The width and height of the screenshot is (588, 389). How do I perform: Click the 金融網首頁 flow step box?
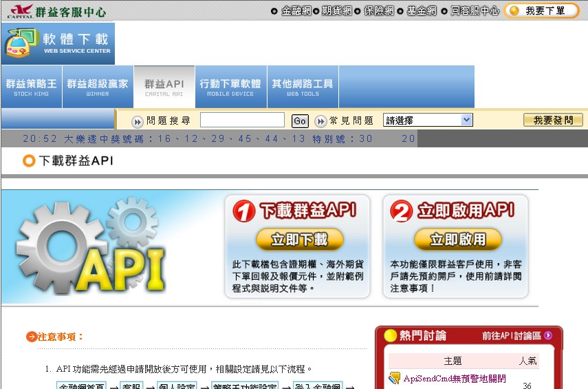[81, 386]
